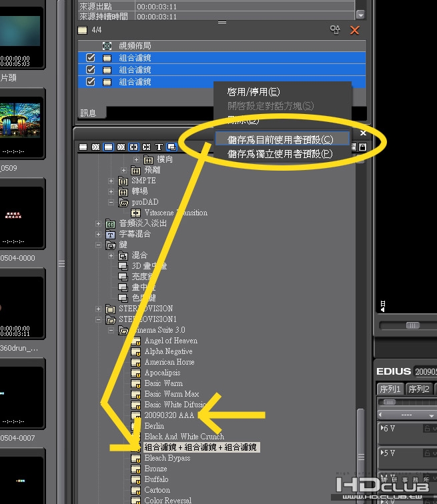Open the information list dropdown arrow at top

(361, 15)
